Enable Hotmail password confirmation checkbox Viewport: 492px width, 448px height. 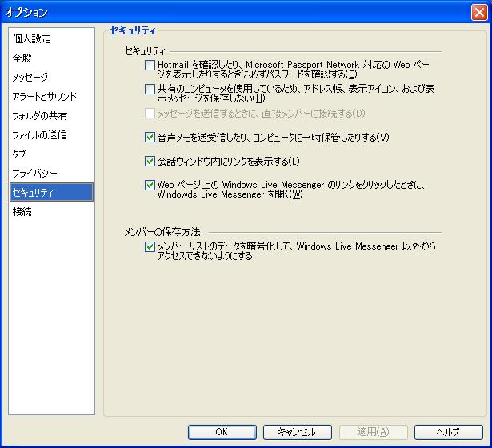tap(150, 65)
